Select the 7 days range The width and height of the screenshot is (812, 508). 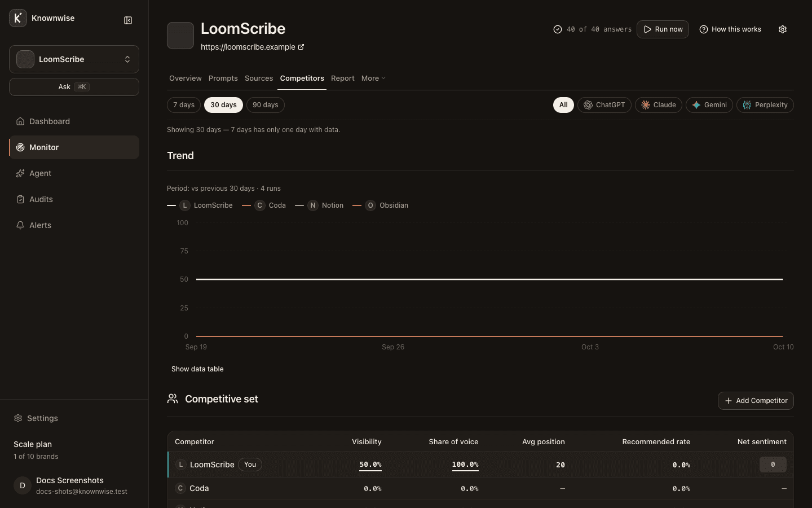coord(184,105)
